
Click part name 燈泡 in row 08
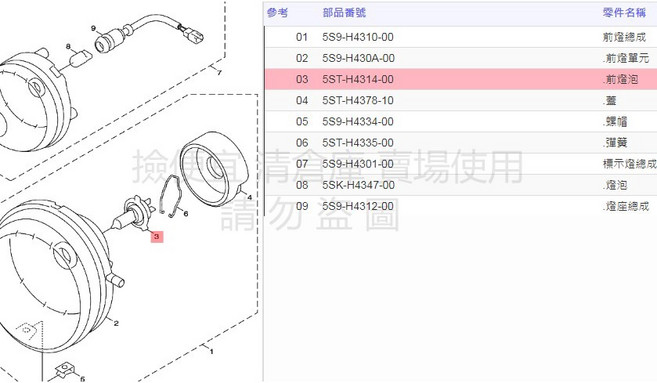coord(615,185)
